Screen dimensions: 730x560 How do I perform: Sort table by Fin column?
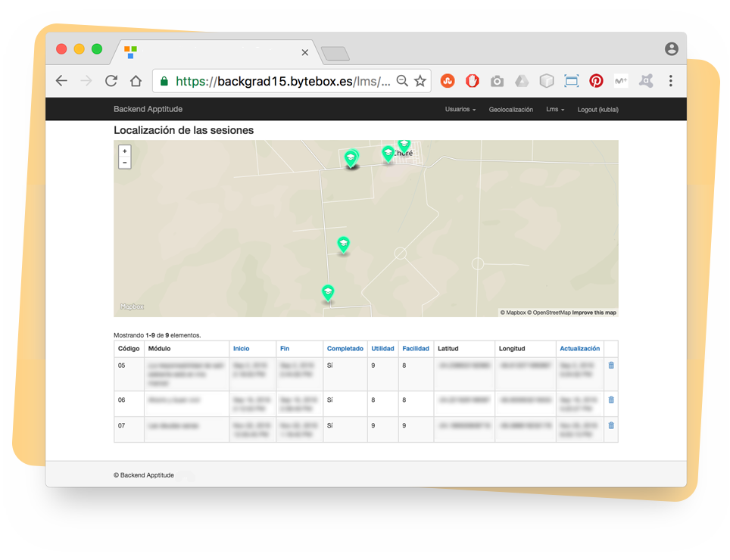[x=285, y=348]
